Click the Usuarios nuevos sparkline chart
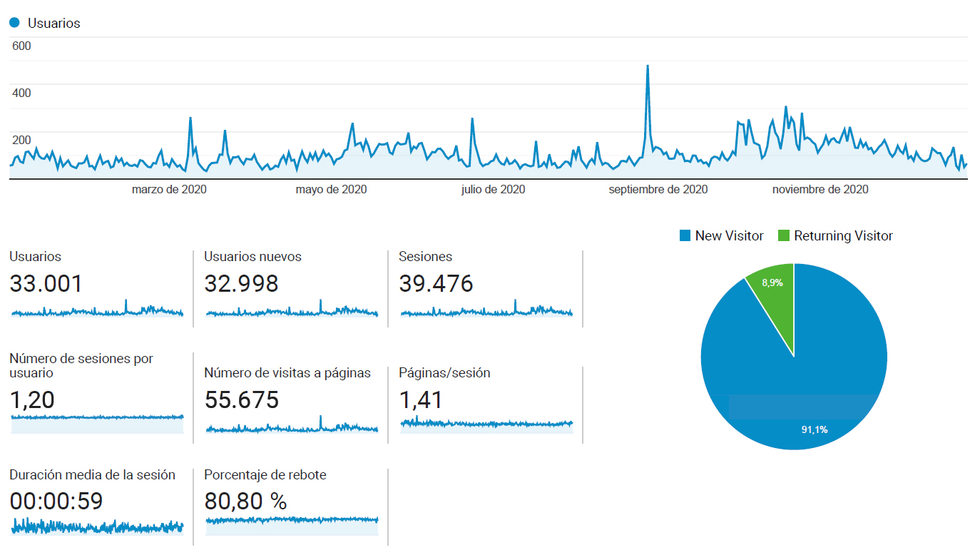The width and height of the screenshot is (980, 555). (x=292, y=310)
